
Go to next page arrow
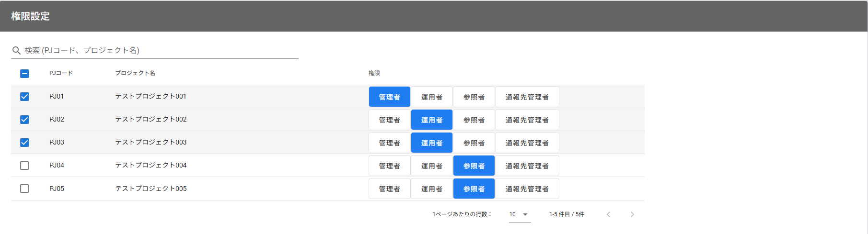(632, 214)
